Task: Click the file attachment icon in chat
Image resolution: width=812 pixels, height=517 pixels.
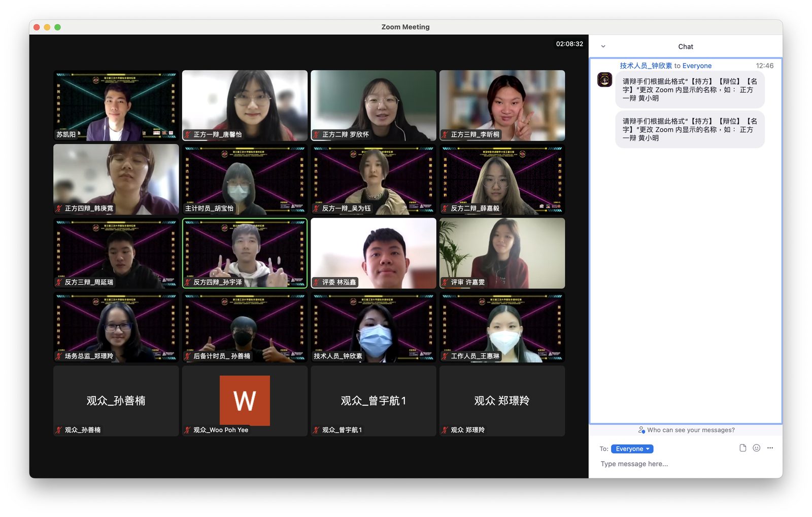Action: point(742,448)
